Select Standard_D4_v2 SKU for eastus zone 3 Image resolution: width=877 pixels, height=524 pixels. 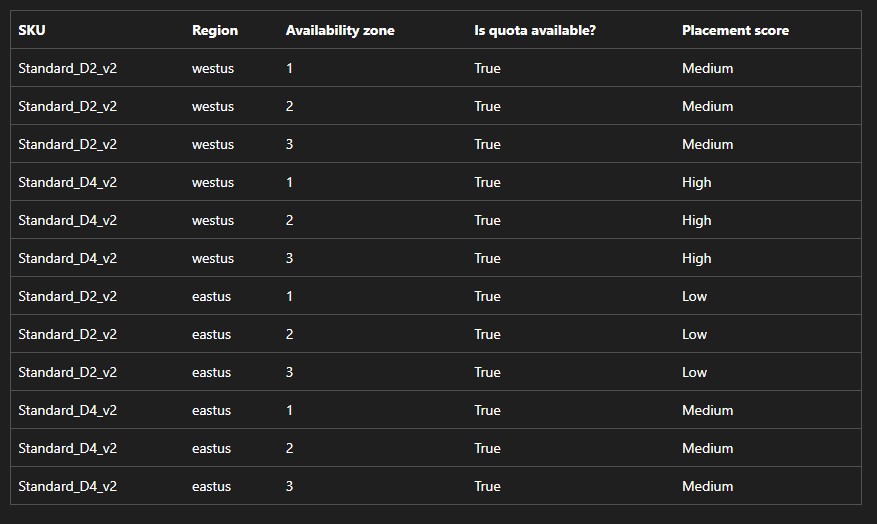point(67,487)
